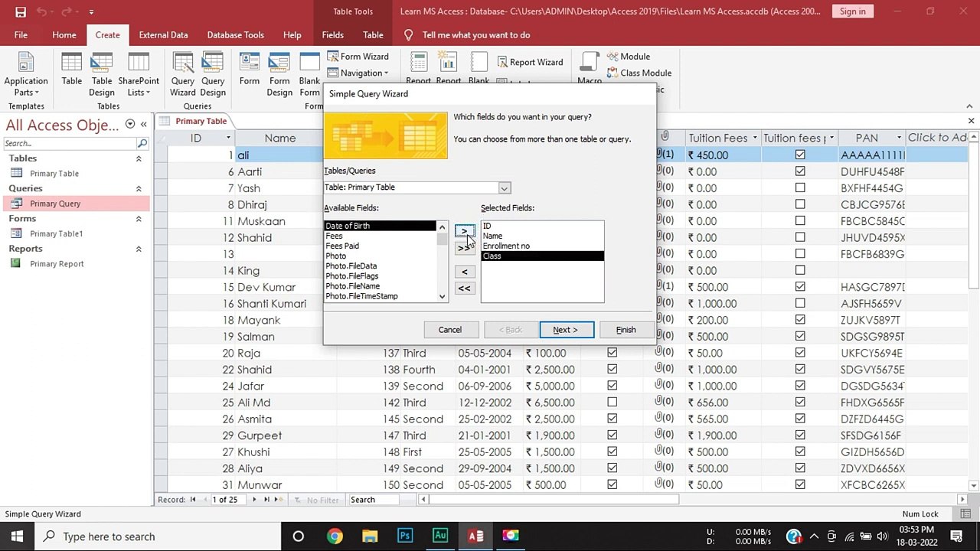Open PAN column dropdown arrow
This screenshot has width=980, height=551.
pyautogui.click(x=899, y=138)
